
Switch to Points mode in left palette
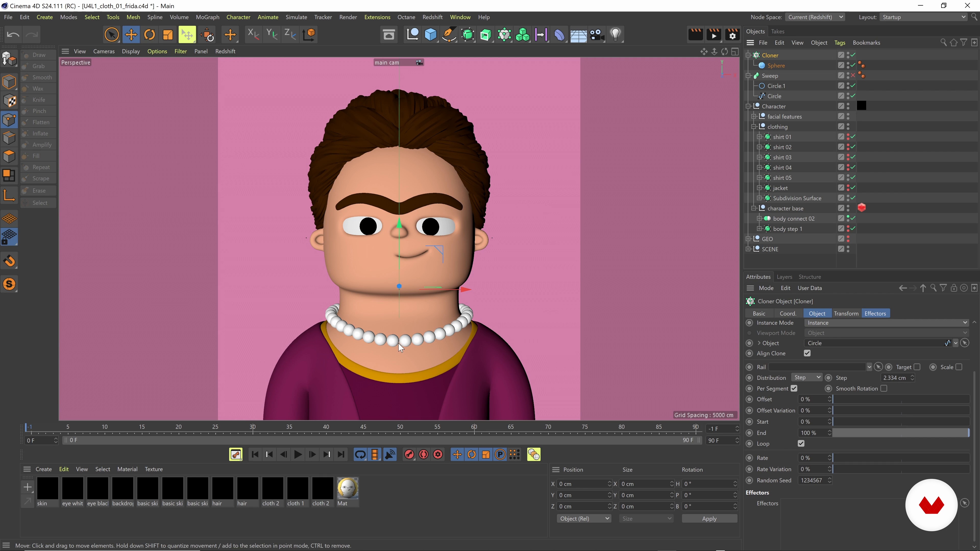pyautogui.click(x=9, y=119)
